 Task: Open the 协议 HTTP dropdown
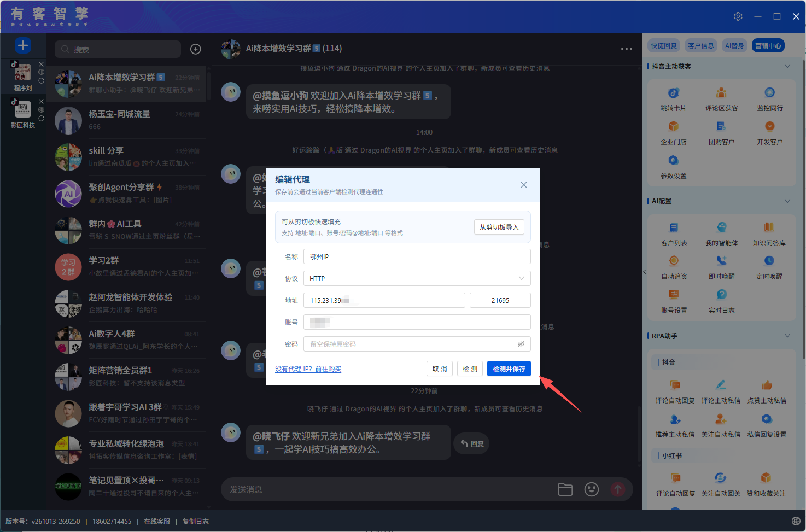click(x=417, y=278)
